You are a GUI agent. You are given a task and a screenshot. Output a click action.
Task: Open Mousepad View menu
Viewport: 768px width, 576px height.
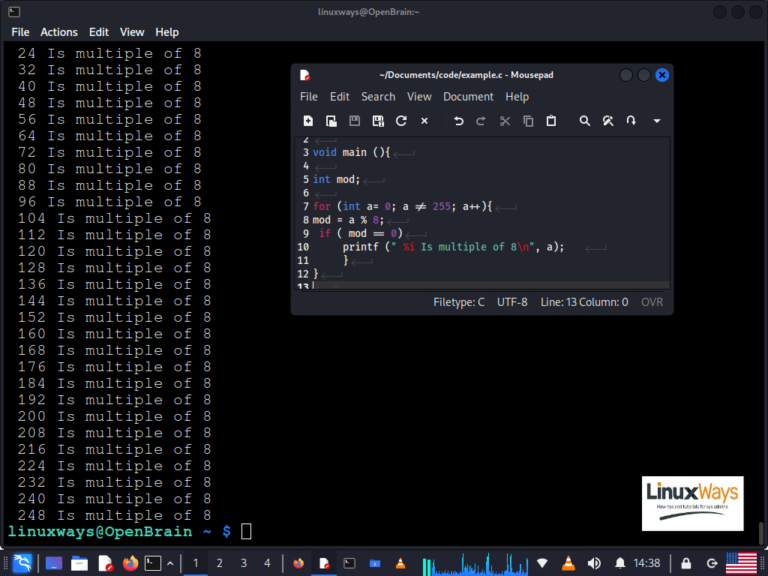click(x=419, y=97)
